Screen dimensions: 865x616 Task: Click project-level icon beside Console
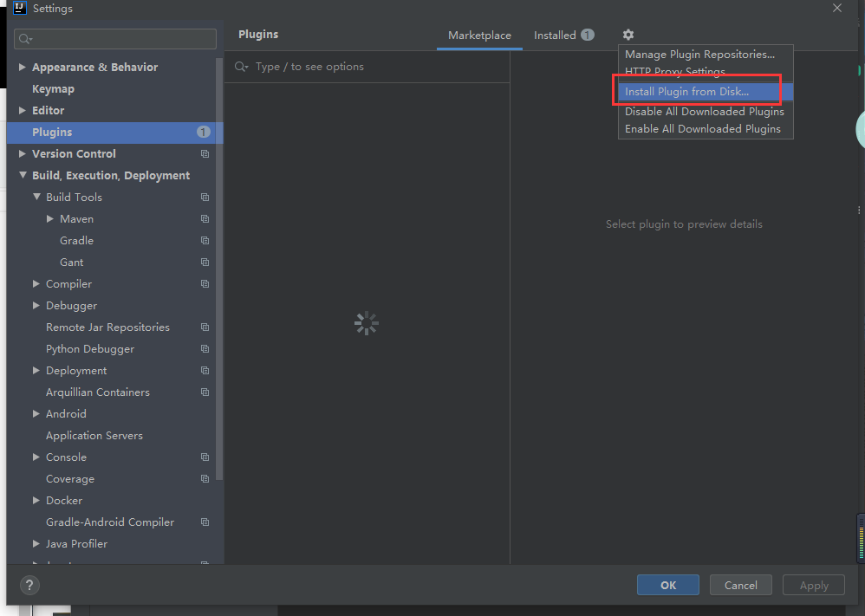pyautogui.click(x=205, y=457)
